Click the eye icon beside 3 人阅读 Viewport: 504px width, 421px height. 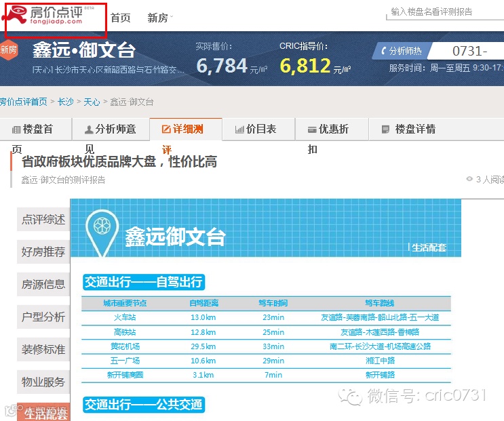click(469, 179)
